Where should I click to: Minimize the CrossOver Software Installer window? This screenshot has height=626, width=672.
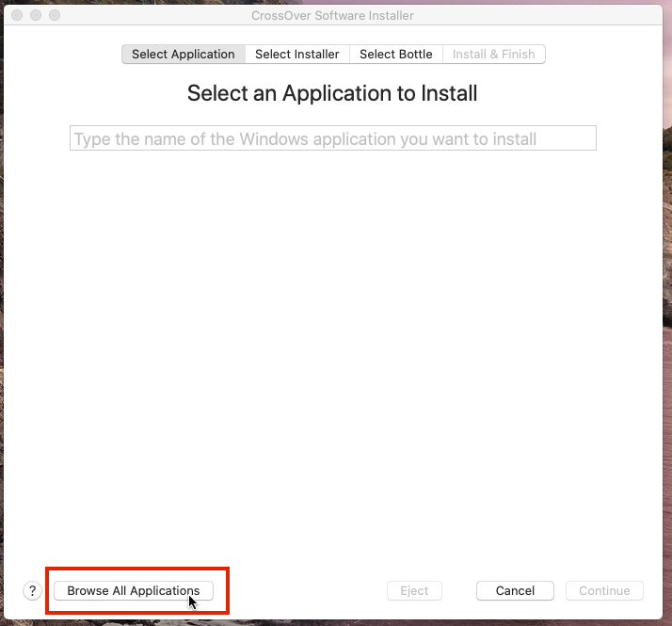[x=36, y=15]
